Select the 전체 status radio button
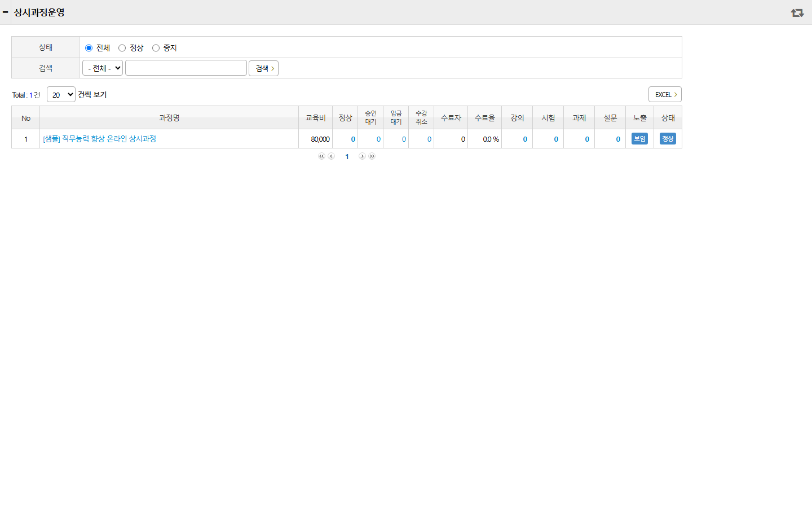The image size is (812, 508). pos(89,48)
